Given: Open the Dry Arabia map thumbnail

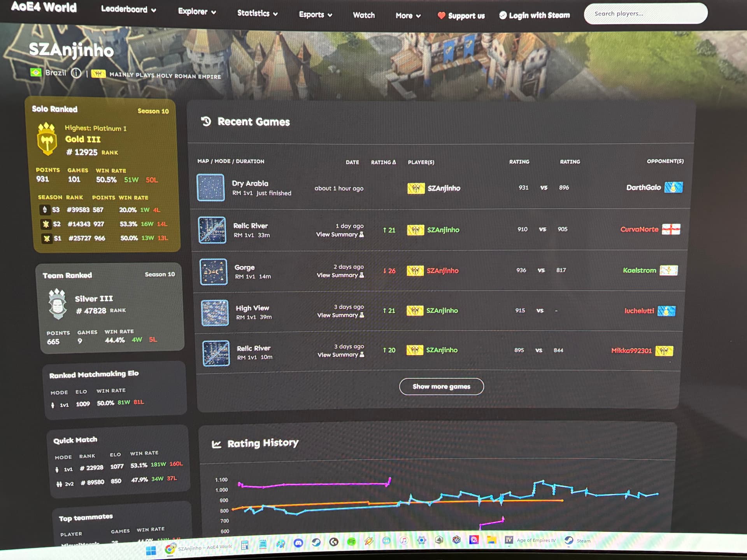Looking at the screenshot, I should (210, 188).
